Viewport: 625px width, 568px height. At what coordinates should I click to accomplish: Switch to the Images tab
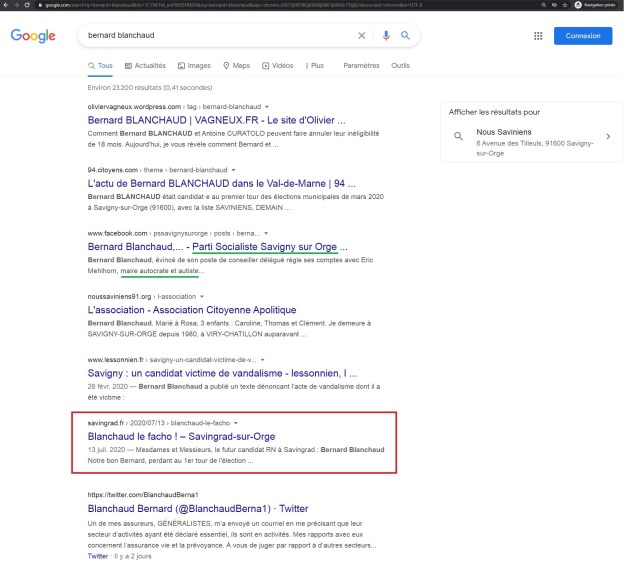pyautogui.click(x=195, y=66)
